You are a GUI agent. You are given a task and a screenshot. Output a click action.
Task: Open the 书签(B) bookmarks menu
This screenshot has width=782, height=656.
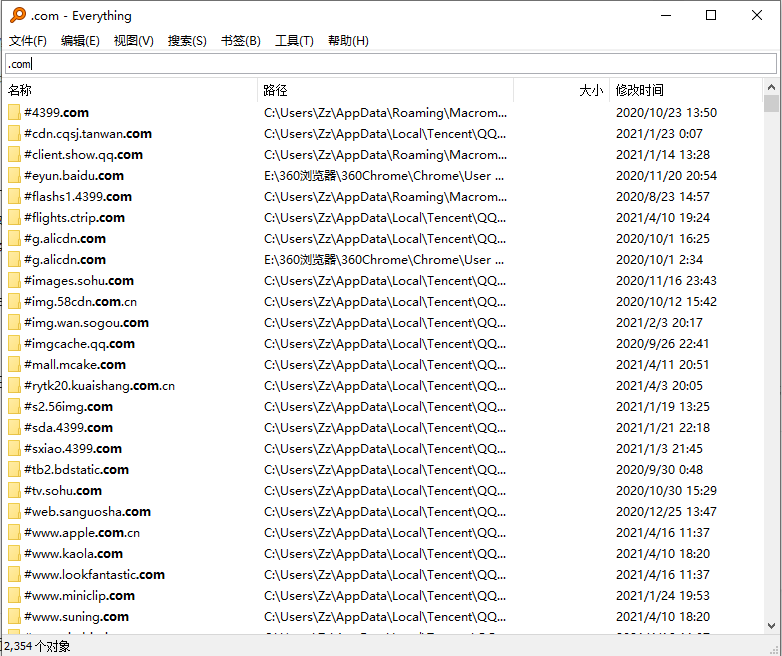point(241,40)
